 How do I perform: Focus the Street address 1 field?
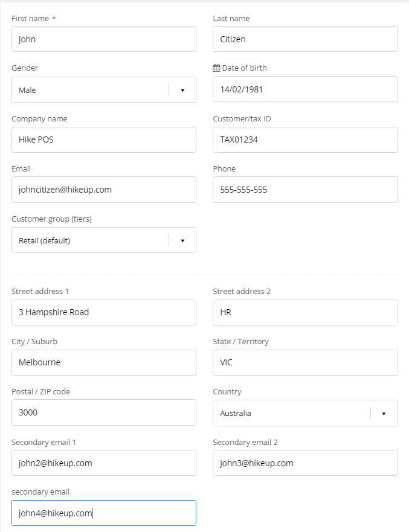coord(104,312)
